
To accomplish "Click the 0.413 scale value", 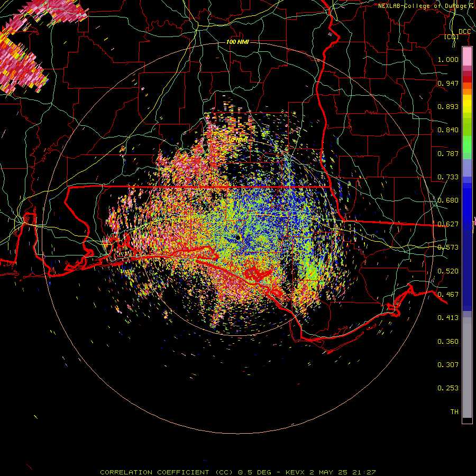I will tap(448, 318).
